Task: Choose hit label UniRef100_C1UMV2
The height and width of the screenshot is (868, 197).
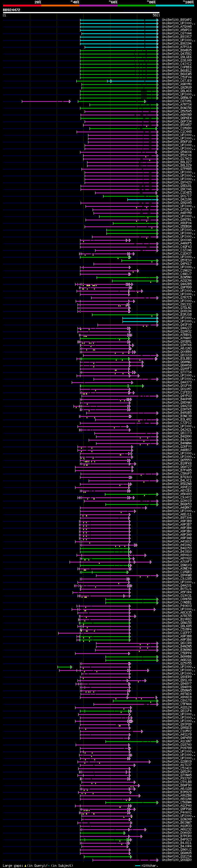Action: pos(177,731)
